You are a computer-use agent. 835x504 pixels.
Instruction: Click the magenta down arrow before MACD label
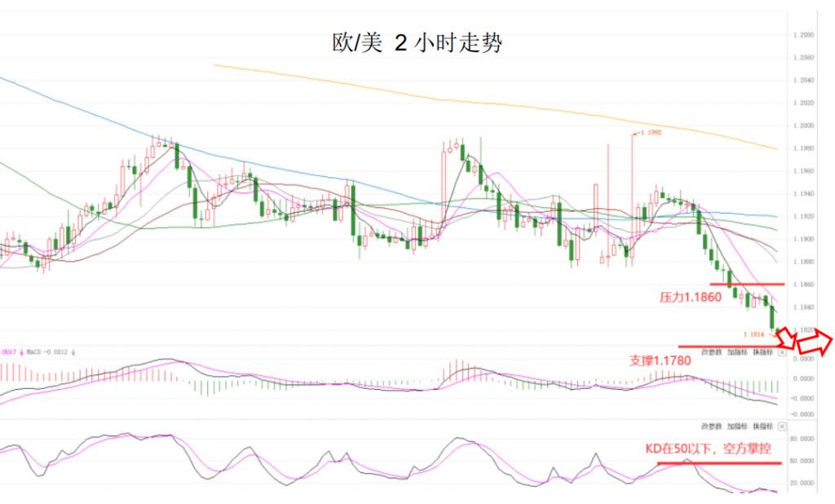coord(22,352)
